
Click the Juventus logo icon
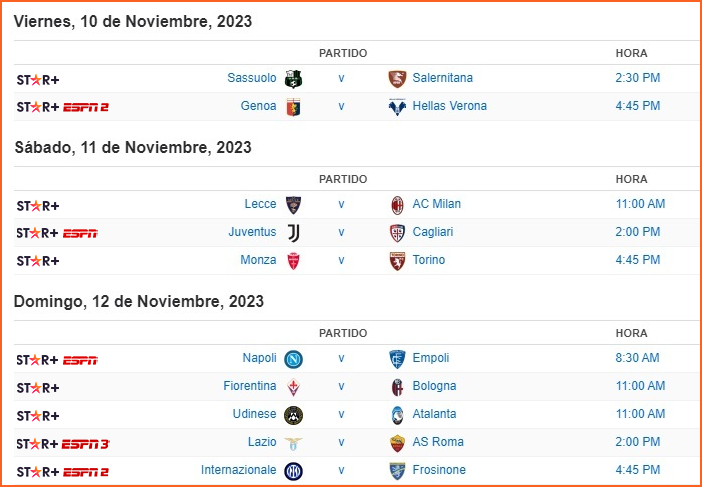click(x=293, y=233)
